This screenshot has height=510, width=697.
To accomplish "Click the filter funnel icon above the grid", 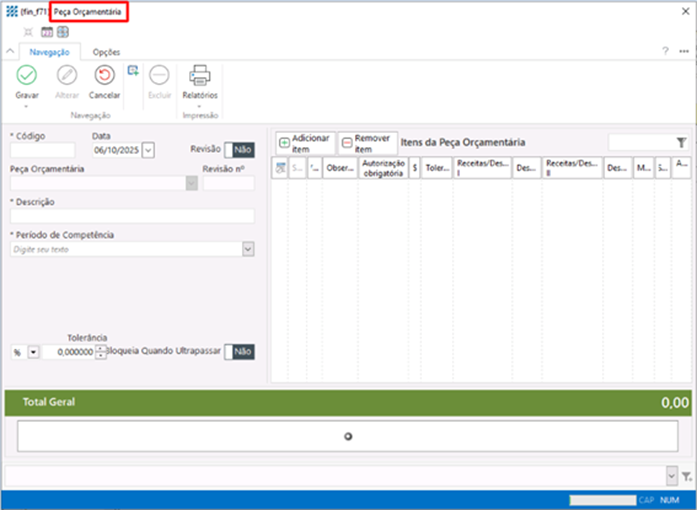I will point(681,143).
